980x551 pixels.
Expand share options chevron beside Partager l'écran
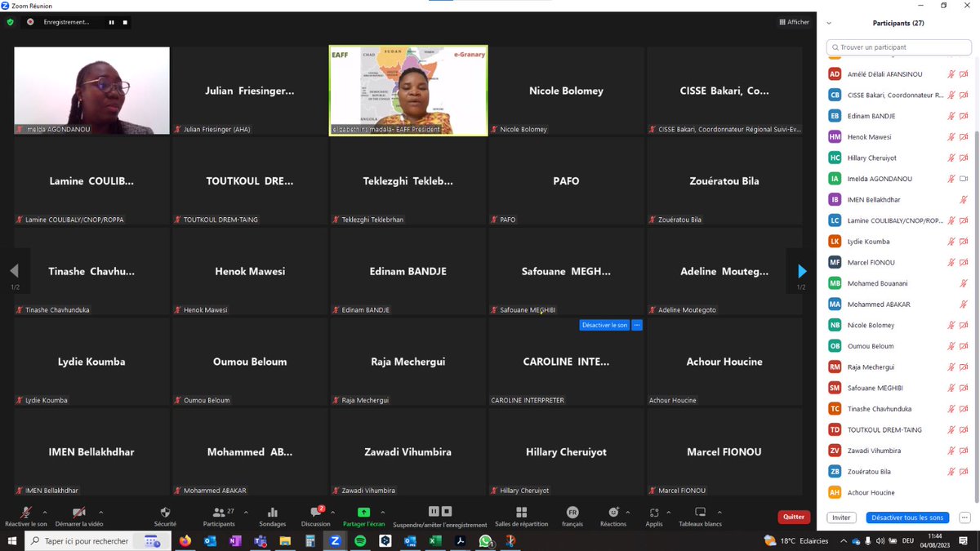[383, 513]
